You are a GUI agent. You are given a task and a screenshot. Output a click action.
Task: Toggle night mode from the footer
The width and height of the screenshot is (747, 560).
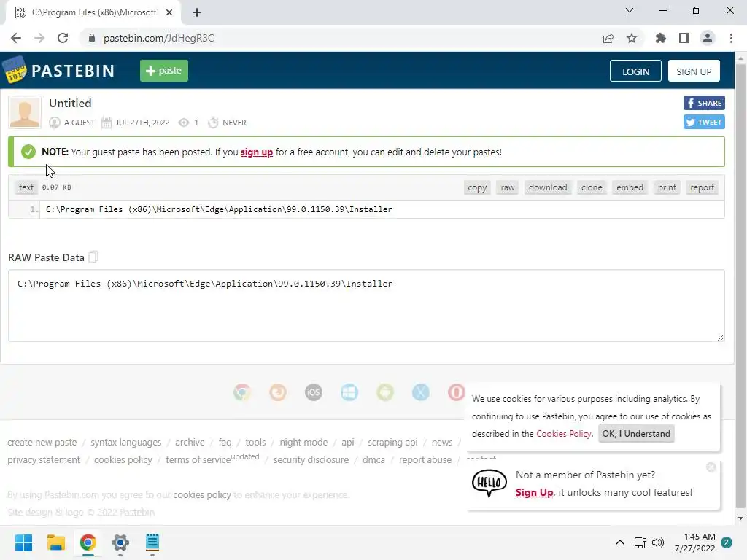tap(303, 442)
